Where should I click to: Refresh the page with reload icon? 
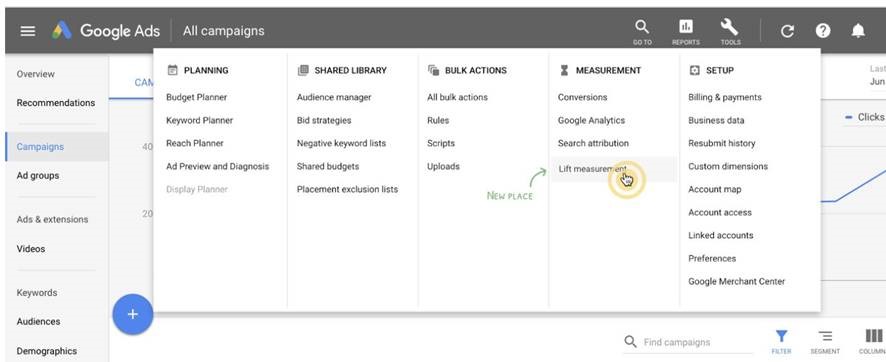pos(787,31)
